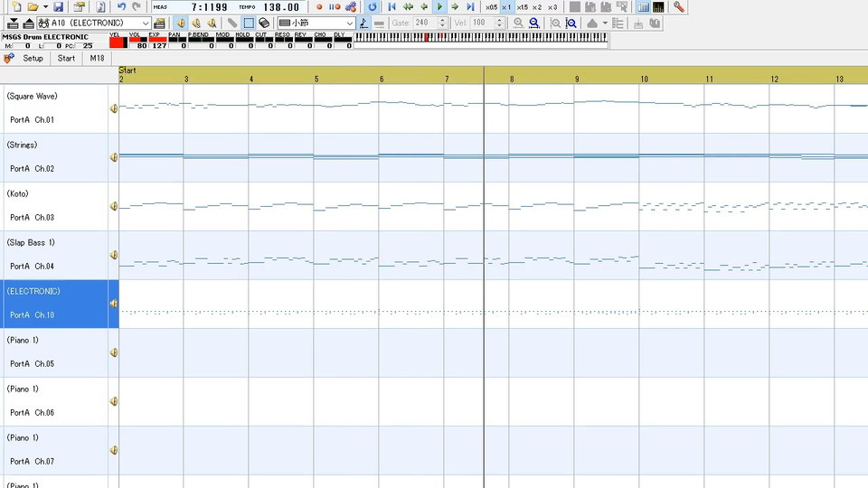The image size is (868, 488).
Task: Redo the last undone edit
Action: coord(137,7)
